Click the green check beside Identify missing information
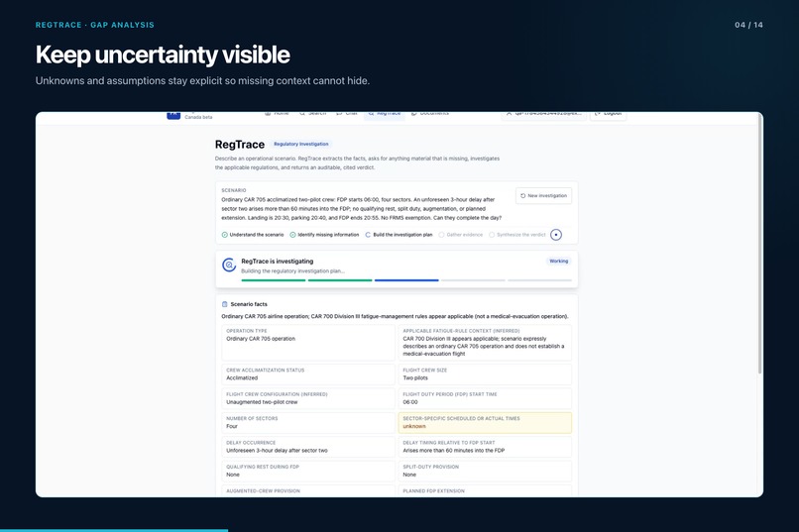Screen dimensions: 799x532 [x=293, y=235]
